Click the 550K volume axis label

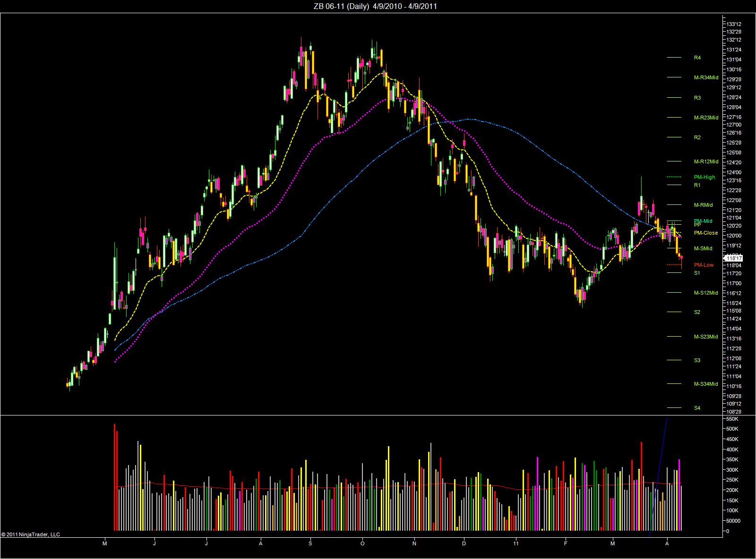[733, 419]
